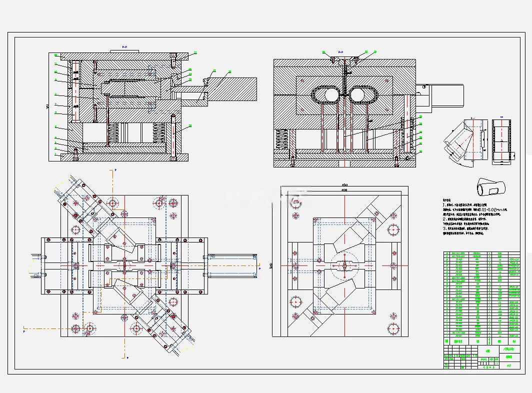The height and width of the screenshot is (393, 532).
Task: Select the isometric 3D sketch of the pipe part
Action: (491, 187)
